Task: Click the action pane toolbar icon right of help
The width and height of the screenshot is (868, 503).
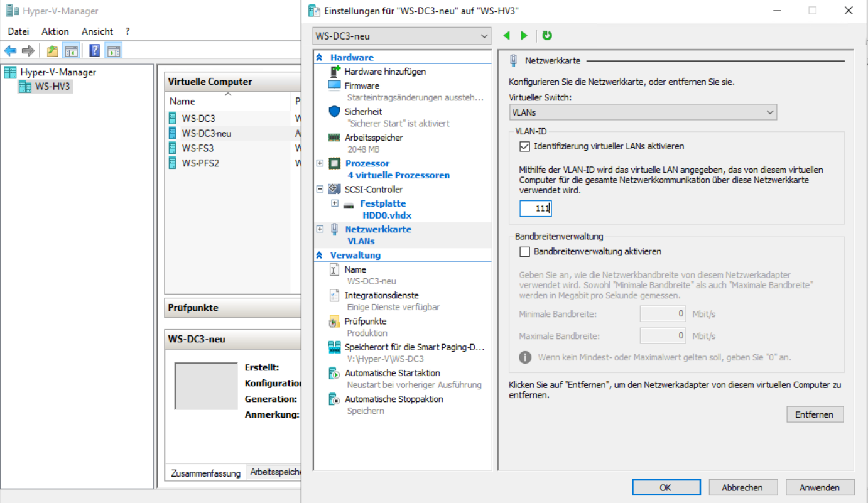Action: coord(114,51)
